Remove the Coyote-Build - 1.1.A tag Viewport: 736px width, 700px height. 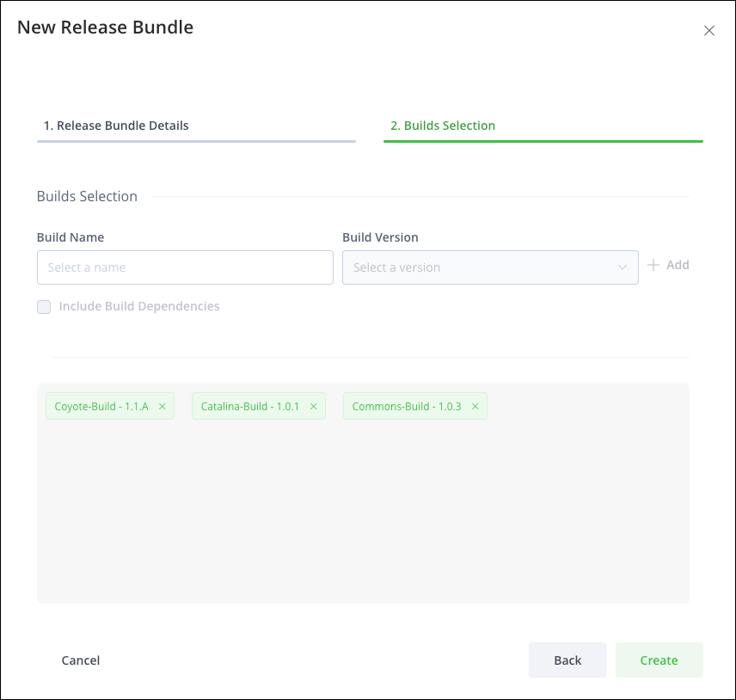162,406
